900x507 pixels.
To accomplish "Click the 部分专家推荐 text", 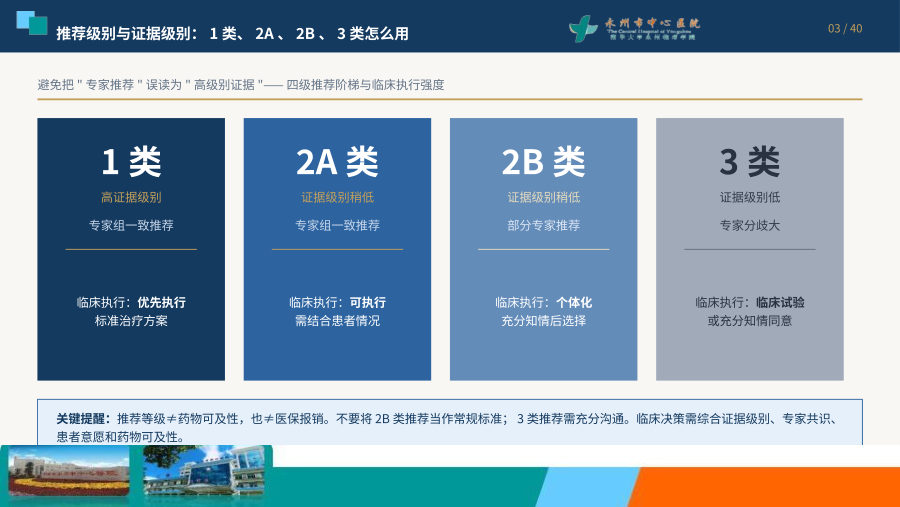I will pyautogui.click(x=544, y=225).
